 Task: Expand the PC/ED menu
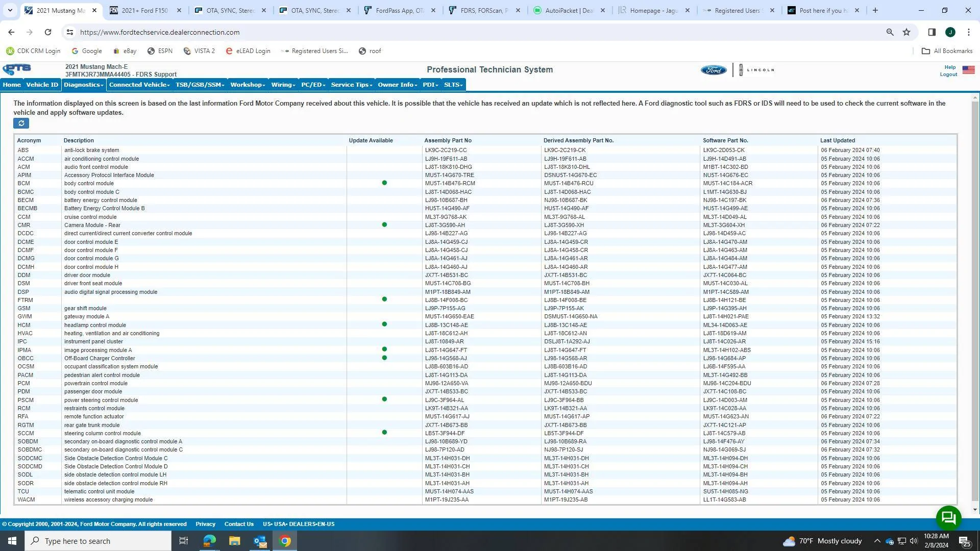(x=313, y=85)
